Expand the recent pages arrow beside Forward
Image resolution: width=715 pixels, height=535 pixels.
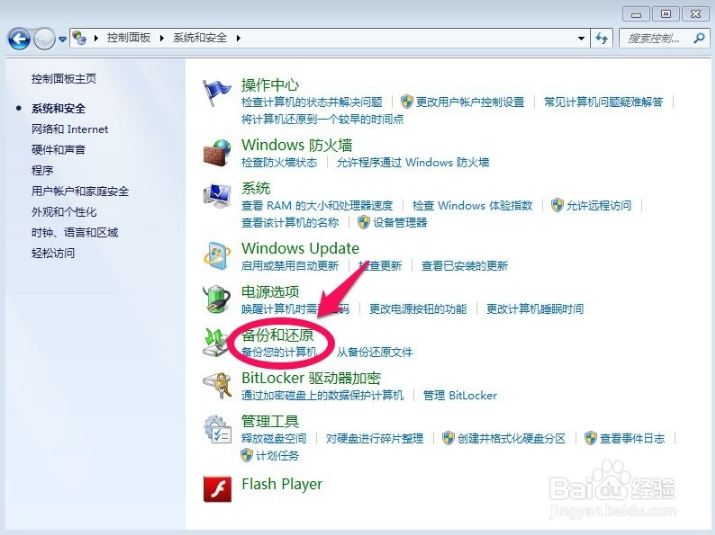pyautogui.click(x=63, y=39)
